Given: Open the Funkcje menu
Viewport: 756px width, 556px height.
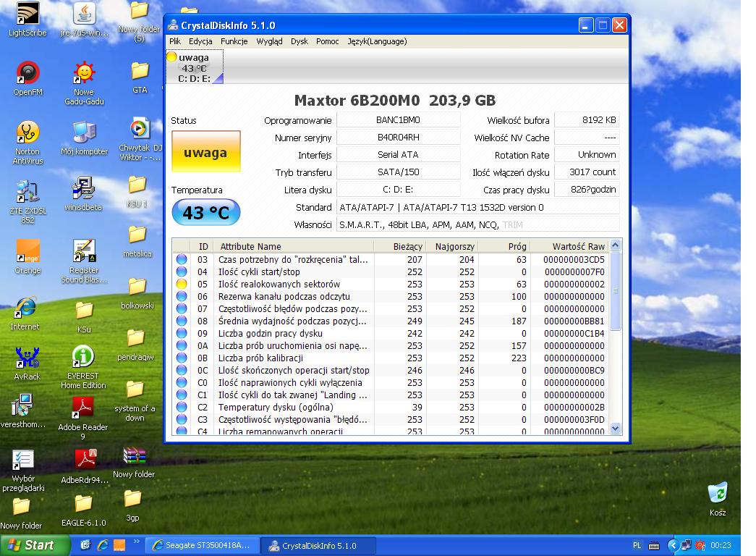Looking at the screenshot, I should point(234,41).
